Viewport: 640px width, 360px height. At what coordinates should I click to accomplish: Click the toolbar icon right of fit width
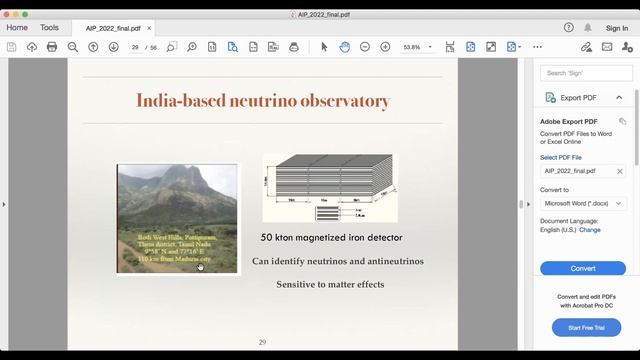pyautogui.click(x=273, y=47)
